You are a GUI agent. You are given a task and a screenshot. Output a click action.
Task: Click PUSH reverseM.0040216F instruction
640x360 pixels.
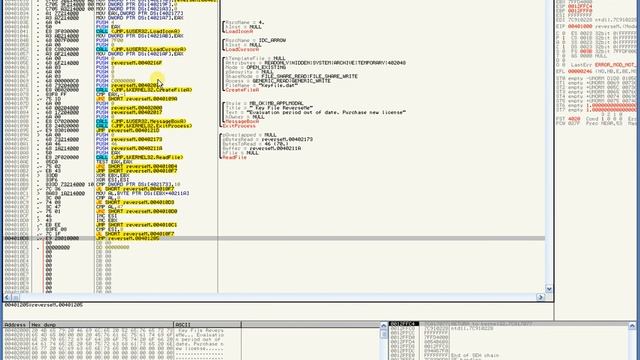[x=129, y=63]
